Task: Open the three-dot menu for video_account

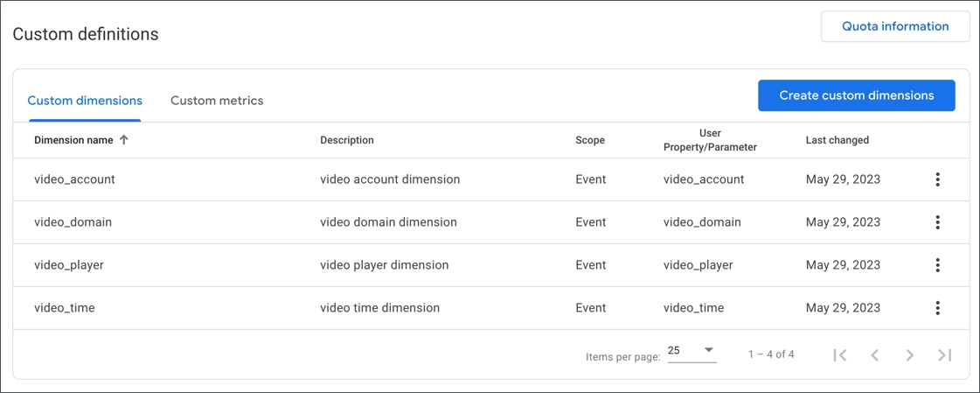Action: (937, 179)
